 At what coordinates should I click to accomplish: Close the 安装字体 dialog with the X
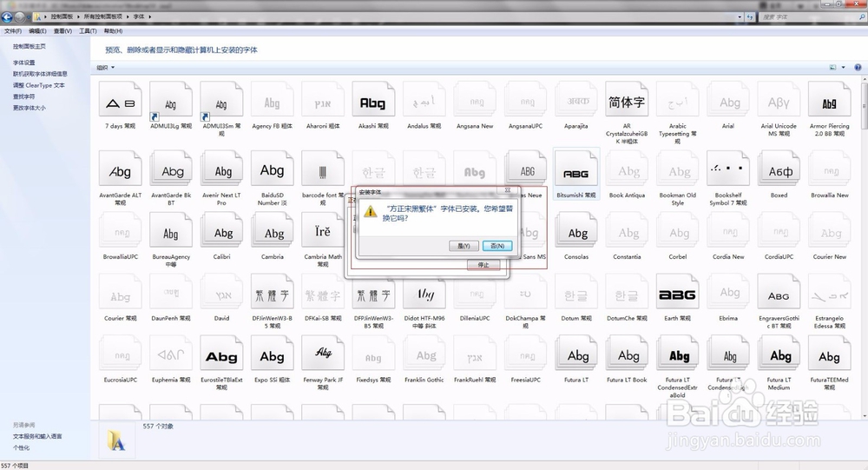[x=508, y=190]
